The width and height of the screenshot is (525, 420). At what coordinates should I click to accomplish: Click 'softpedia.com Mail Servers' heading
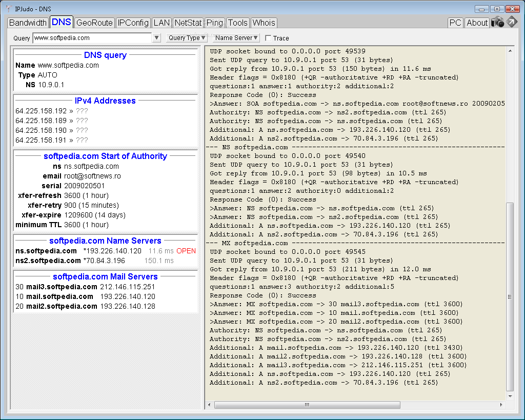tap(105, 276)
